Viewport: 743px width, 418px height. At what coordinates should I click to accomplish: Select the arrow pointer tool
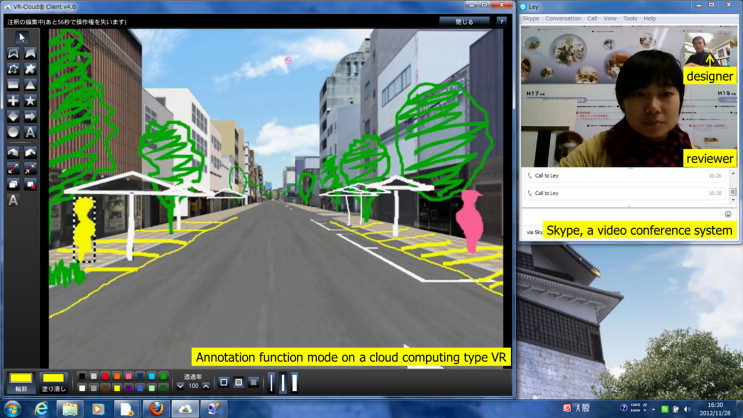click(x=22, y=37)
